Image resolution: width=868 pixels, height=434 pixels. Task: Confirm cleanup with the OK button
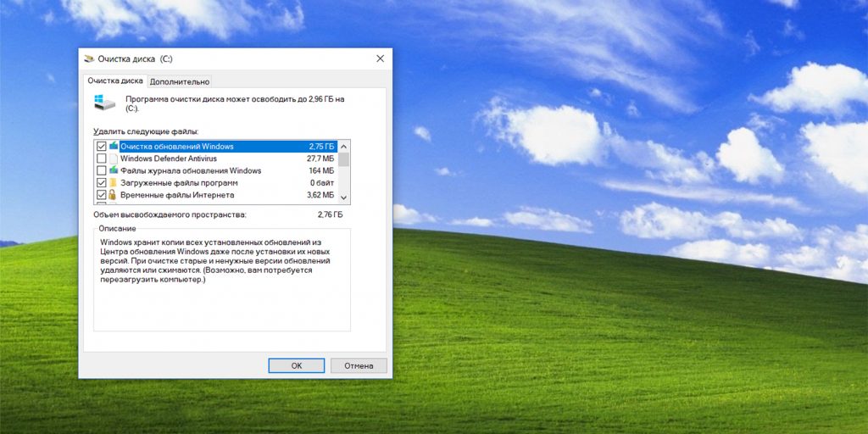point(297,366)
